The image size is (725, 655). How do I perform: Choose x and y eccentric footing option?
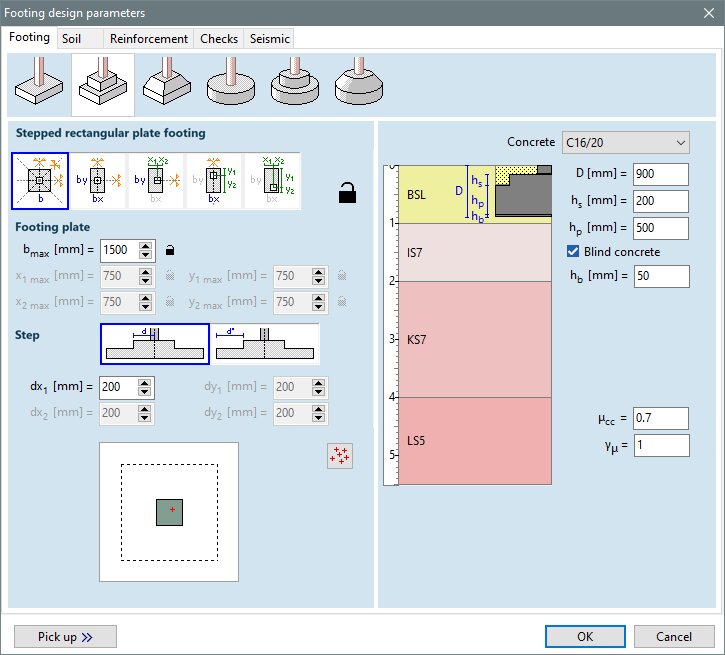tap(272, 181)
